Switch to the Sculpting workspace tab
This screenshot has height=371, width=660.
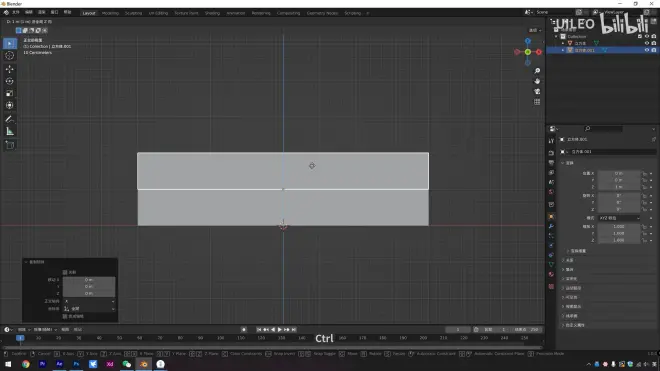pyautogui.click(x=133, y=13)
